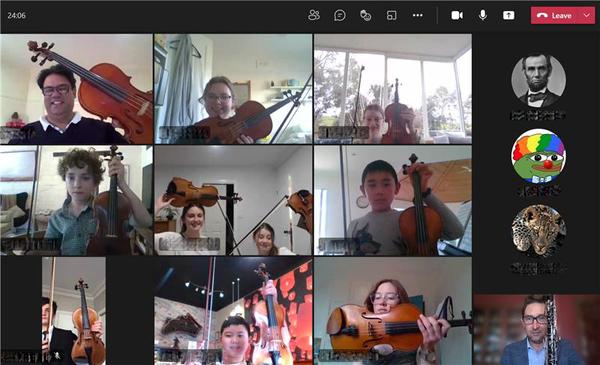Viewport: 600px width, 365px height.
Task: Select the man in navy sweater holding violin
Action: [x=77, y=89]
